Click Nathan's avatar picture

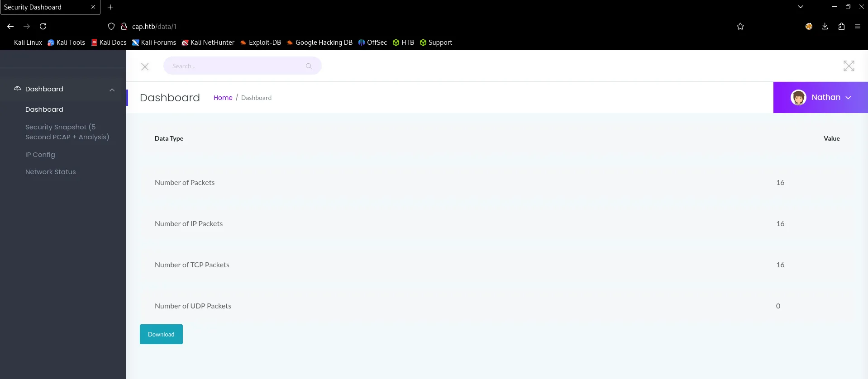[798, 97]
